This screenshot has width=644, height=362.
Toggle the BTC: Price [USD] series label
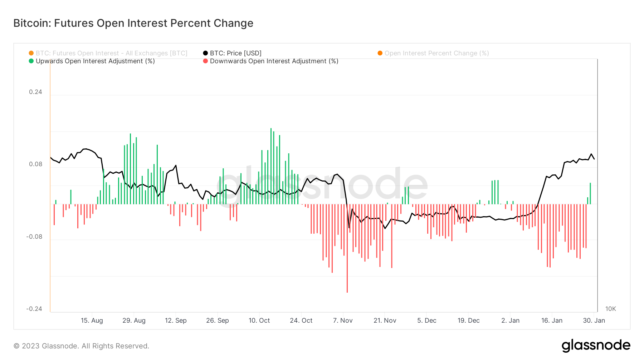pyautogui.click(x=235, y=53)
